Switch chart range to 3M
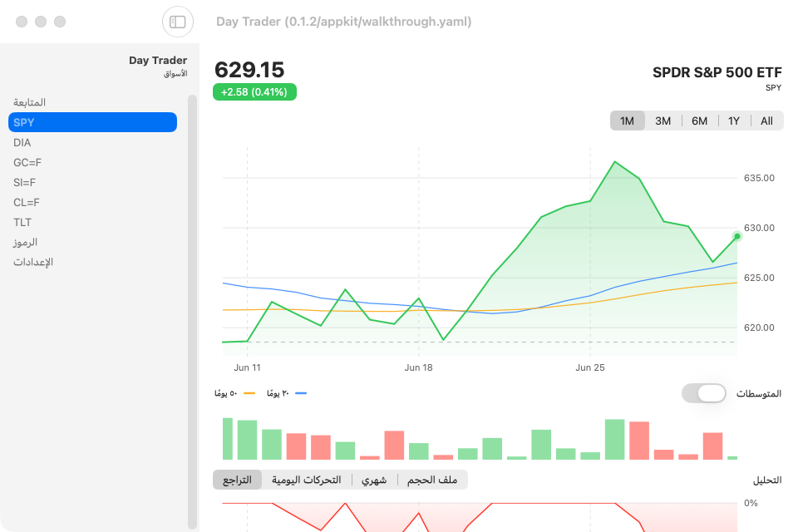 point(663,121)
